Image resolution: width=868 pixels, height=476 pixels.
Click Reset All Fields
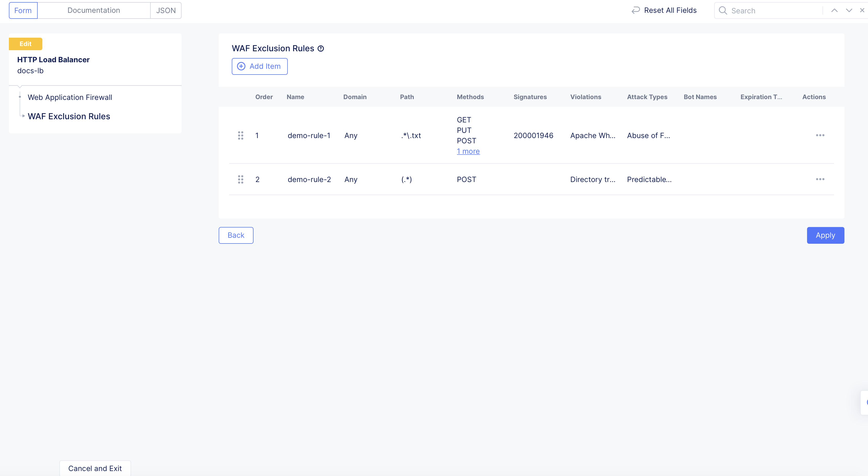point(664,10)
